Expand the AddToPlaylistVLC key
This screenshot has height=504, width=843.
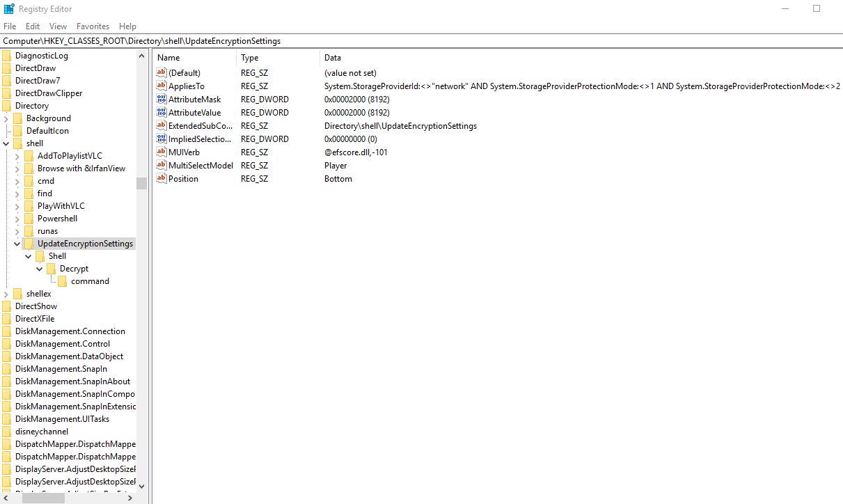(17, 156)
